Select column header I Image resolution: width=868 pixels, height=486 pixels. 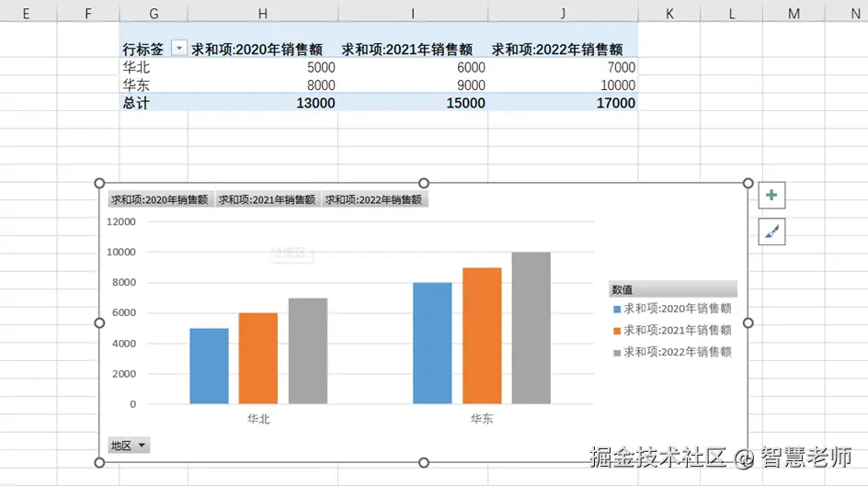[413, 13]
